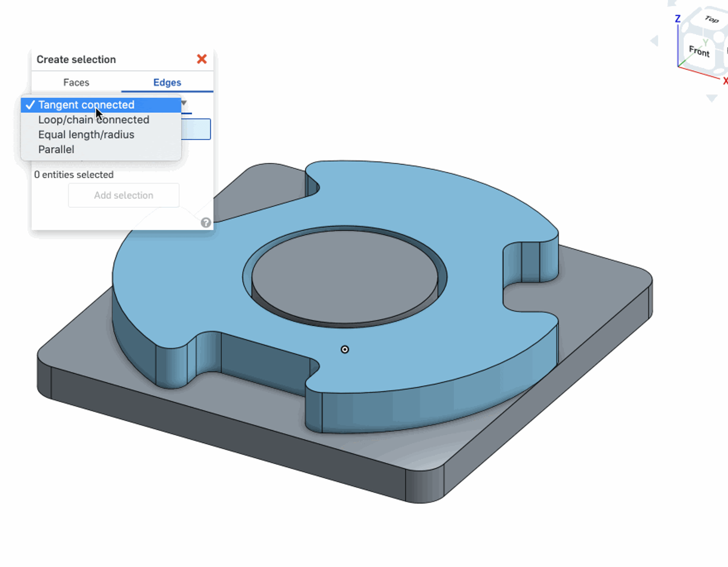Switch to the Faces tab
Image resolution: width=728 pixels, height=567 pixels.
(x=76, y=82)
